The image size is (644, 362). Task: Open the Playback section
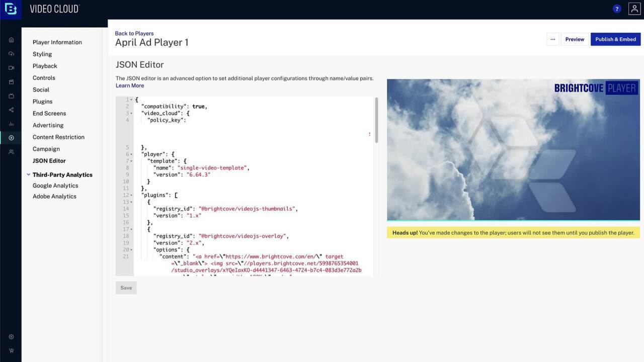point(45,66)
